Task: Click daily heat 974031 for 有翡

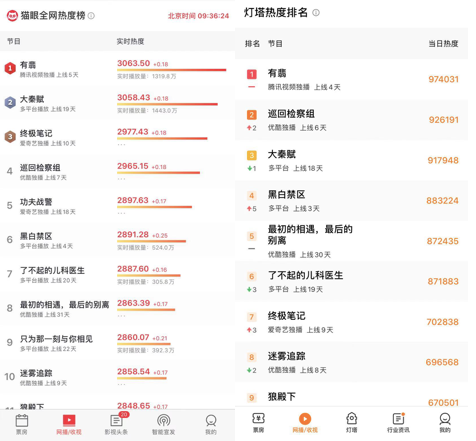Action: tap(443, 79)
